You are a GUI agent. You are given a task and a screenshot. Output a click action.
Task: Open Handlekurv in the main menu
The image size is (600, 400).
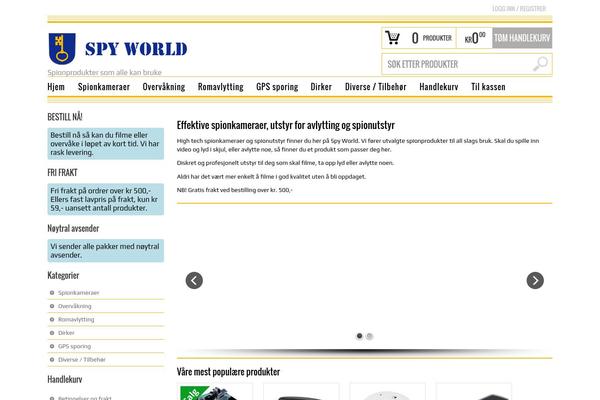click(x=439, y=87)
